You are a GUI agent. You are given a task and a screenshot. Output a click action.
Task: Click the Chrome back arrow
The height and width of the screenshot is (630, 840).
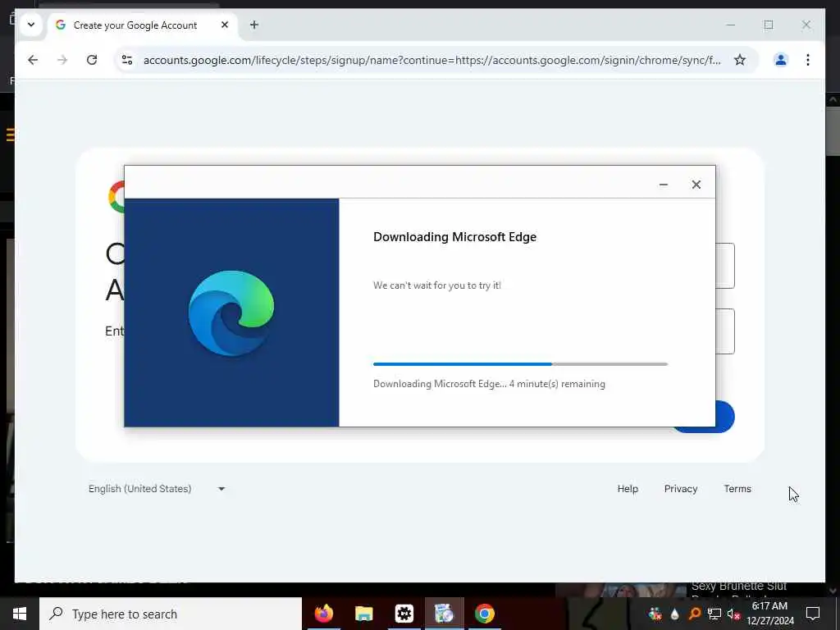(33, 60)
